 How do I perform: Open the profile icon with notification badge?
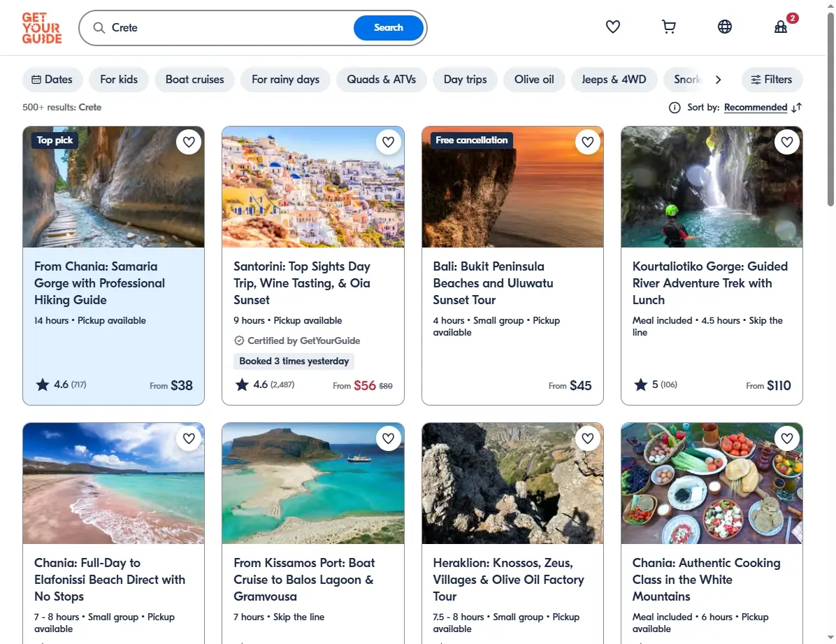pos(781,27)
